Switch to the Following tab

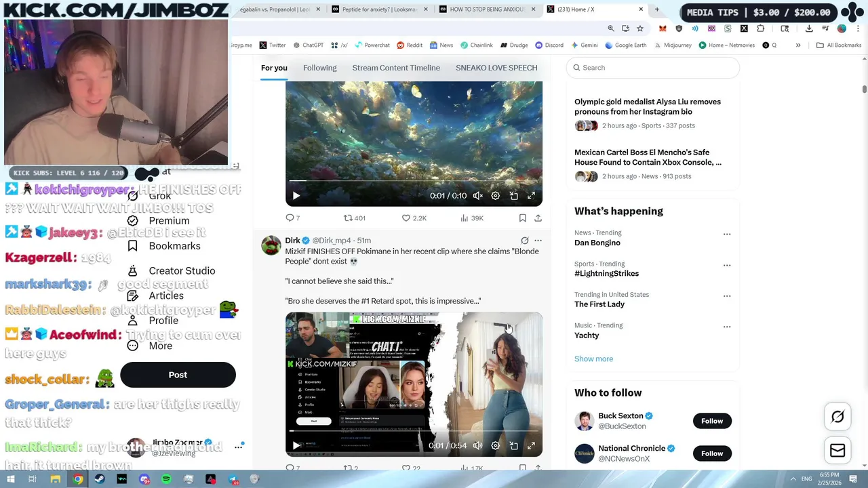coord(319,68)
